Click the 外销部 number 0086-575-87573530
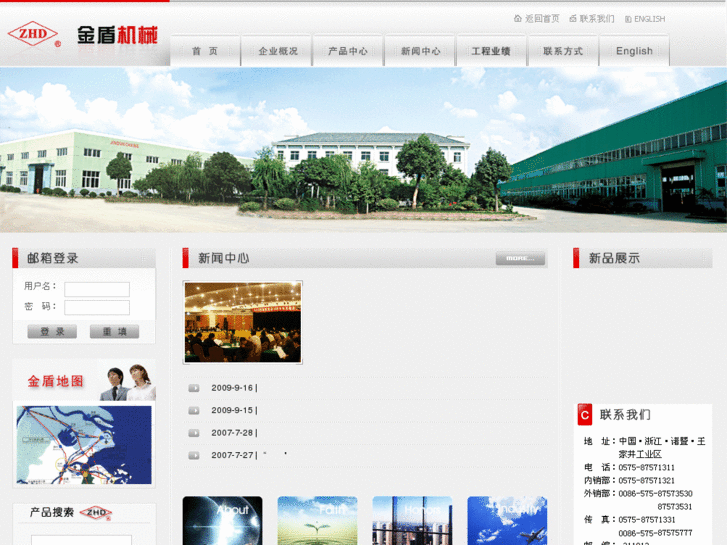This screenshot has height=545, width=727. coord(655,494)
